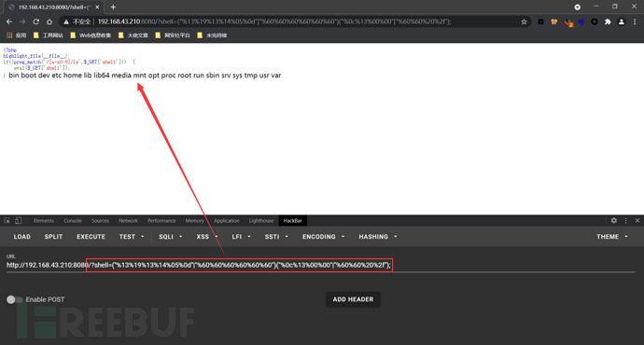Screen dimensions: 644x345
Task: Click the blue extension icon in toolbar
Action: [581, 21]
